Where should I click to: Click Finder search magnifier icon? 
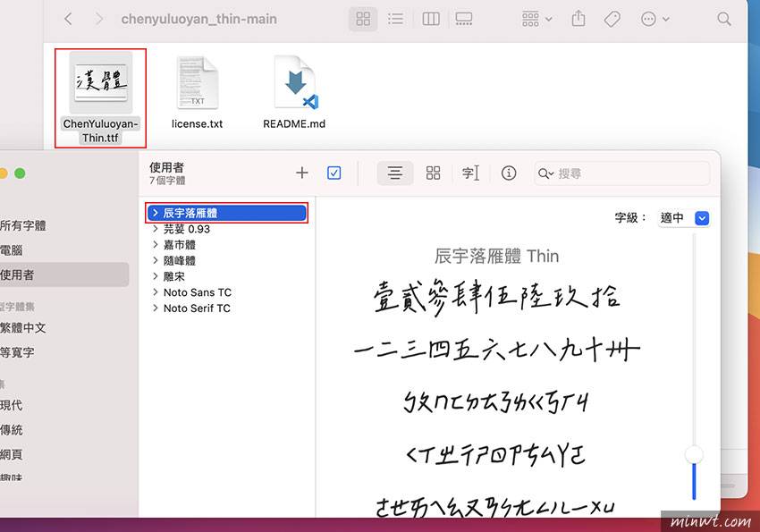click(x=724, y=19)
